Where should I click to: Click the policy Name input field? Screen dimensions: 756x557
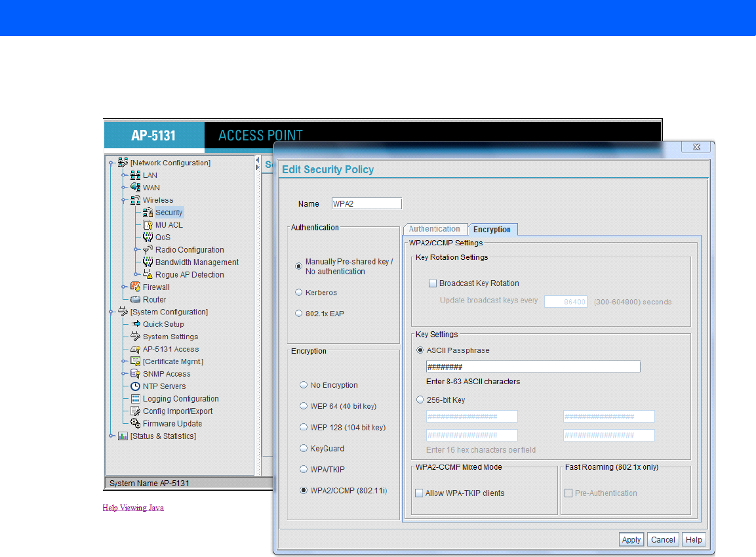(367, 203)
